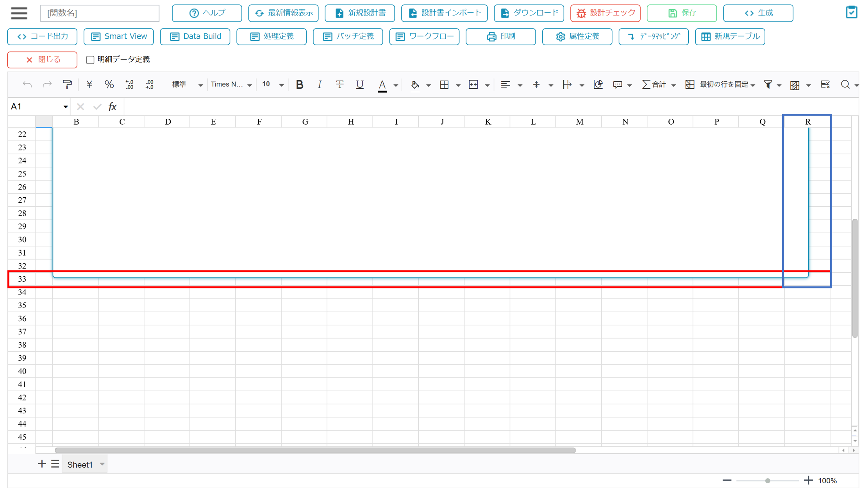
Task: Apply font color
Action: 382,85
